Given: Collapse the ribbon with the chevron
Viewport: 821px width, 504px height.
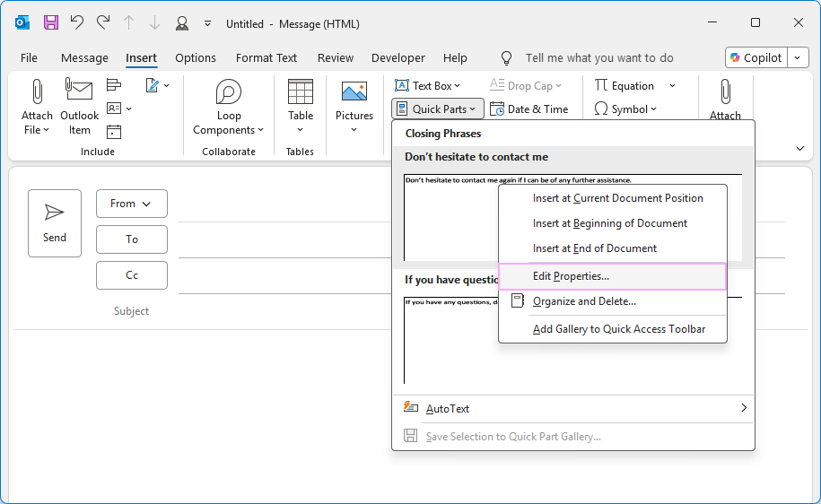Looking at the screenshot, I should [800, 148].
